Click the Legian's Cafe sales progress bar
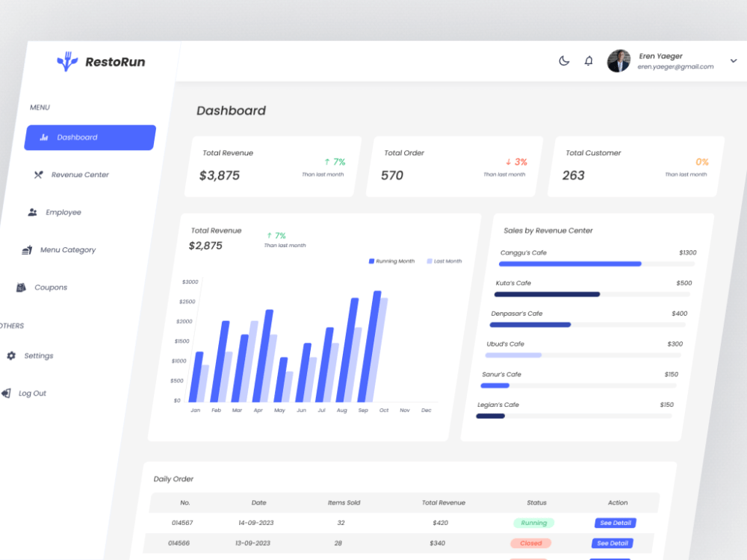This screenshot has height=560, width=747. click(574, 416)
